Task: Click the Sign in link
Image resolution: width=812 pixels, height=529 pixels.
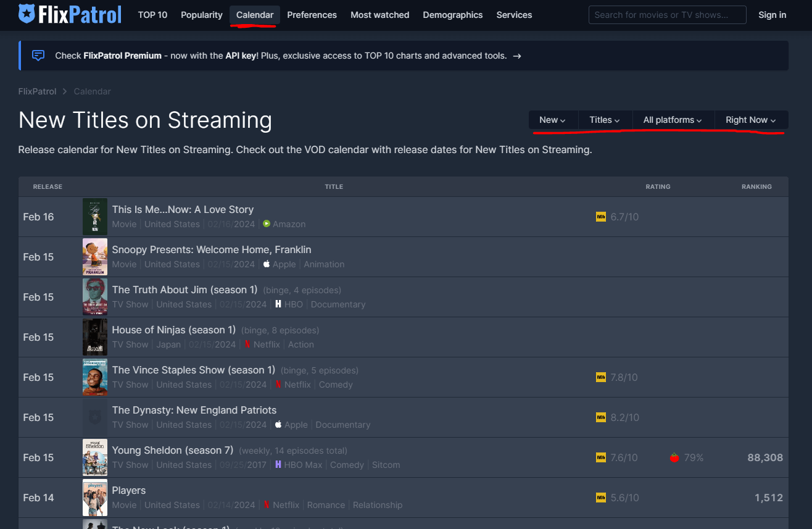Action: click(x=773, y=15)
